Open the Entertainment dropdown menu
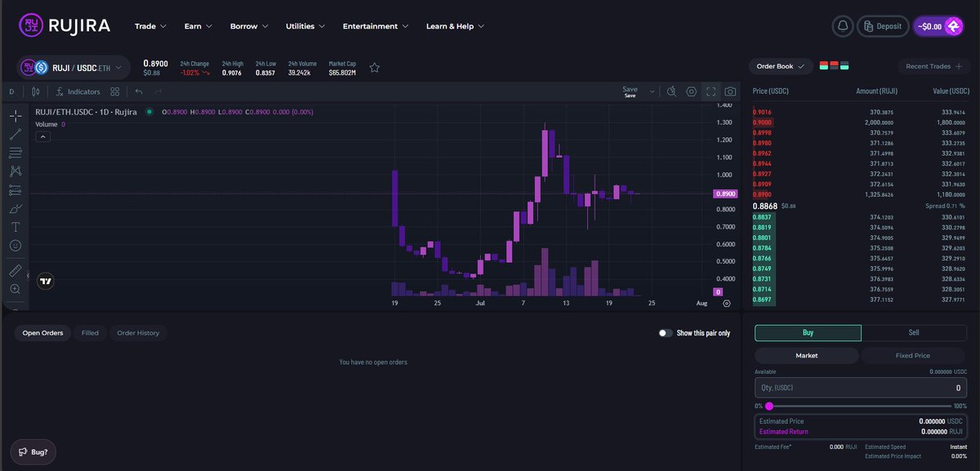Screen dimensions: 980x471 [376, 26]
